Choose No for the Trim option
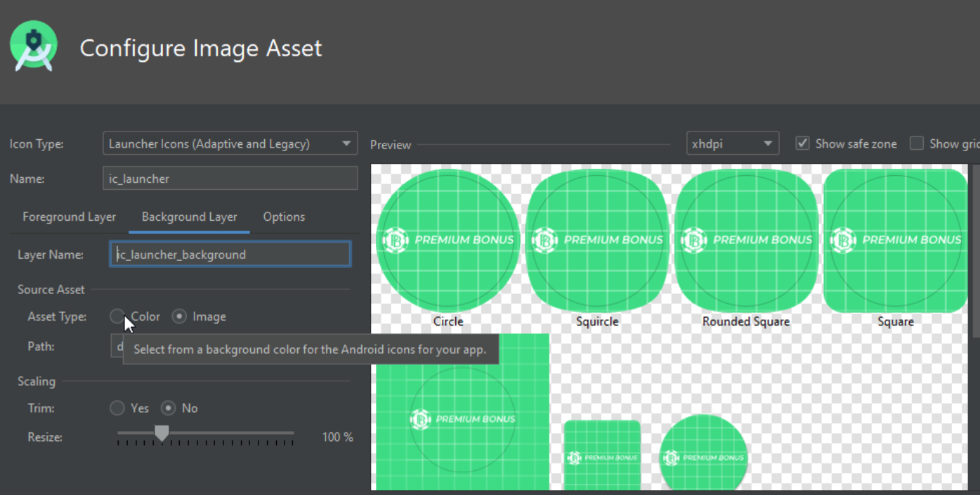980x495 pixels. tap(168, 408)
